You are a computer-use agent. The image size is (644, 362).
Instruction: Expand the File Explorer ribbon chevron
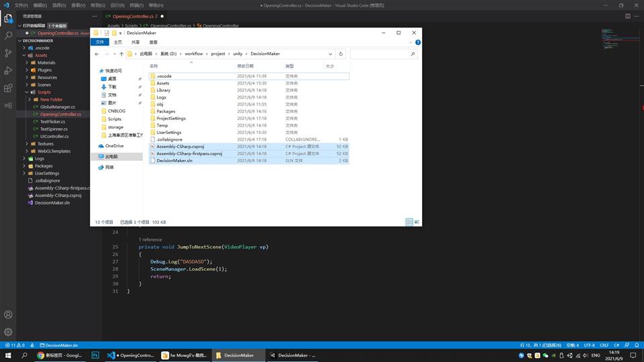(411, 42)
